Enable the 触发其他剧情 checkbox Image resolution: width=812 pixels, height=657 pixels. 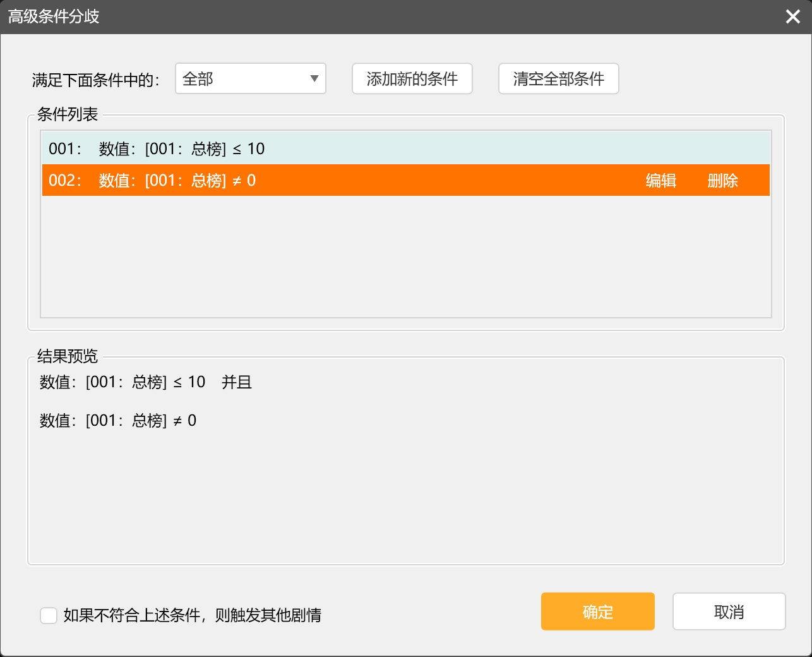pyautogui.click(x=49, y=615)
